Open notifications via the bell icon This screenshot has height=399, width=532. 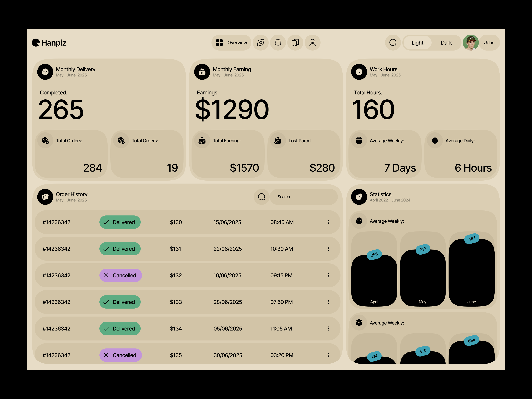pos(278,43)
